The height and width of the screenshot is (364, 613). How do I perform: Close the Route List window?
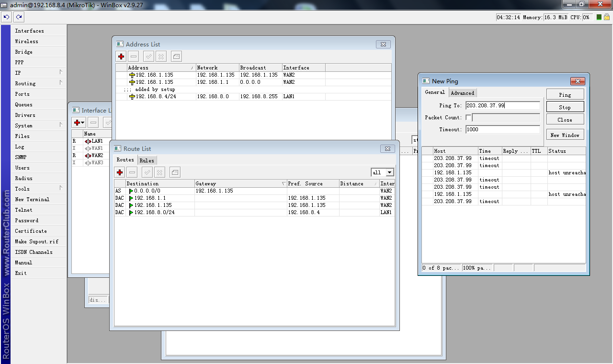(x=387, y=148)
